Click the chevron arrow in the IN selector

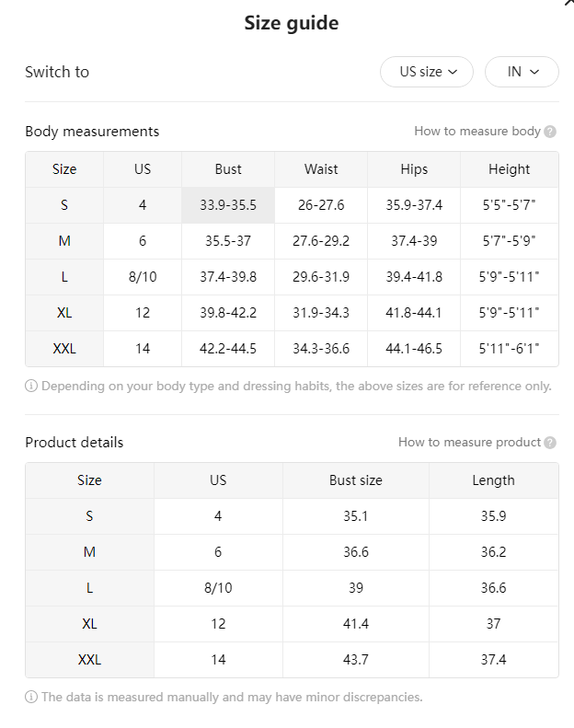(x=534, y=72)
